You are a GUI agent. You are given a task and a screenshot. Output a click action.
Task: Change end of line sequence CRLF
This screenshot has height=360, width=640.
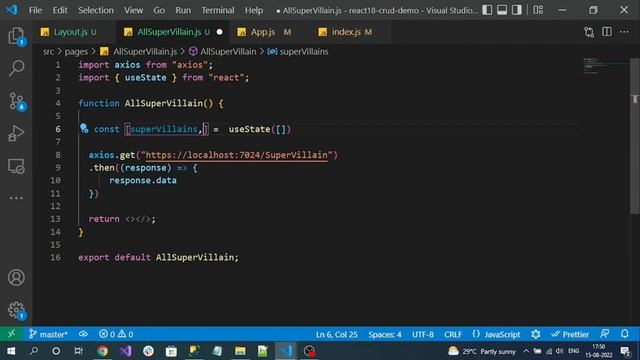click(x=453, y=334)
